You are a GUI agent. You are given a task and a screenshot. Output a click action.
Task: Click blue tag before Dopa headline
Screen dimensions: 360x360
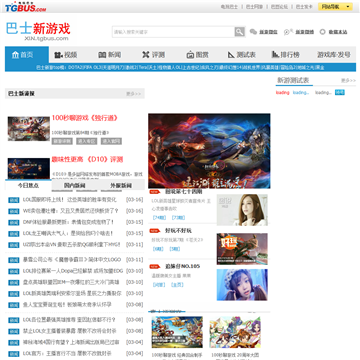tap(14, 271)
